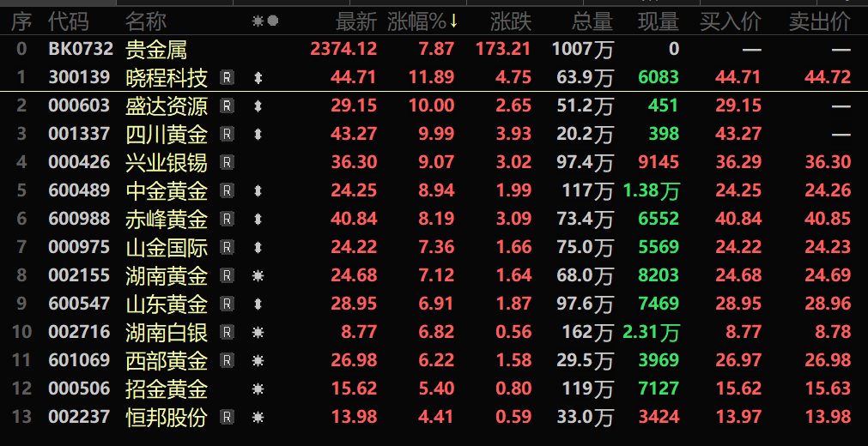Click the 11.89 change percent cell

[431, 77]
